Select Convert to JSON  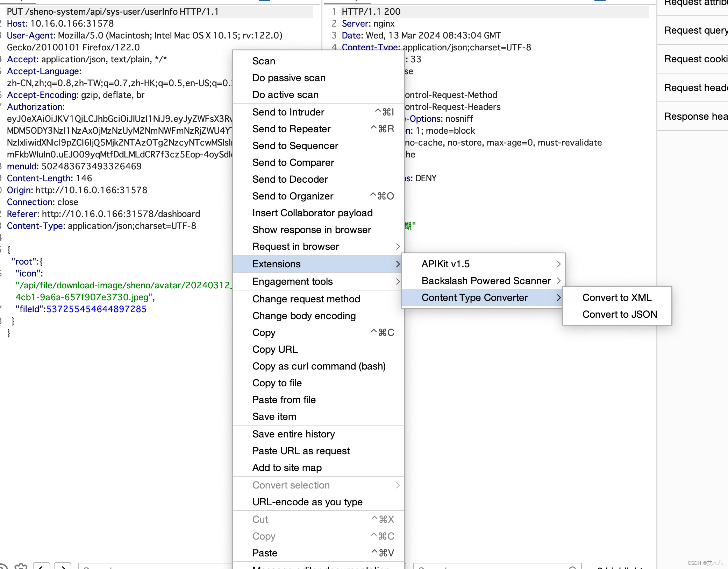[620, 315]
